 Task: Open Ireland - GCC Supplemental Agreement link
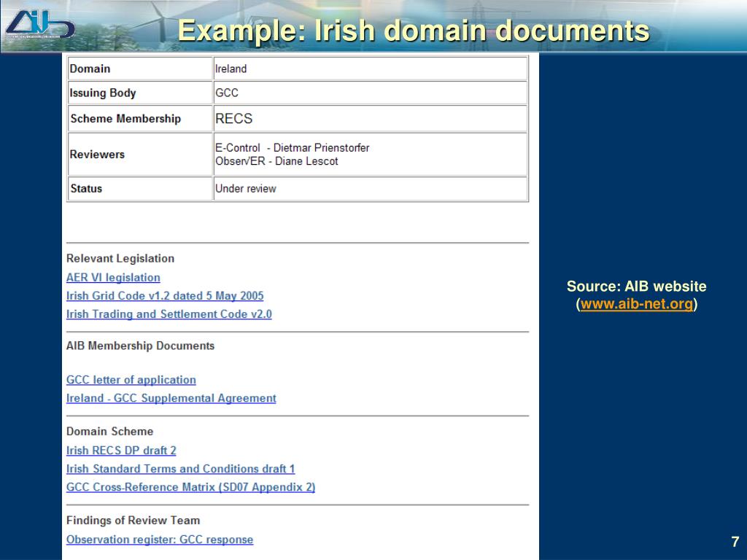[x=171, y=398]
